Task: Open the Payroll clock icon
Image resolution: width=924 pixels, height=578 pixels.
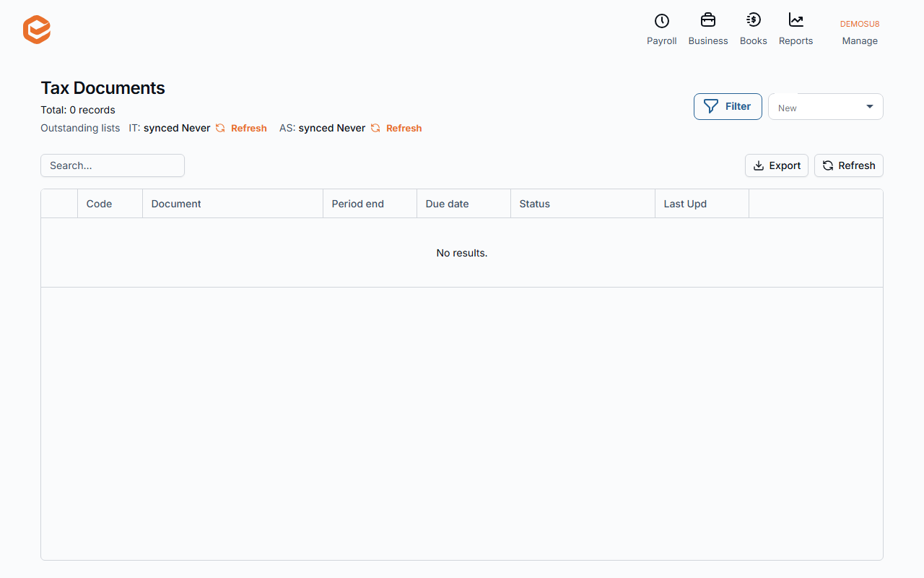Action: click(662, 20)
